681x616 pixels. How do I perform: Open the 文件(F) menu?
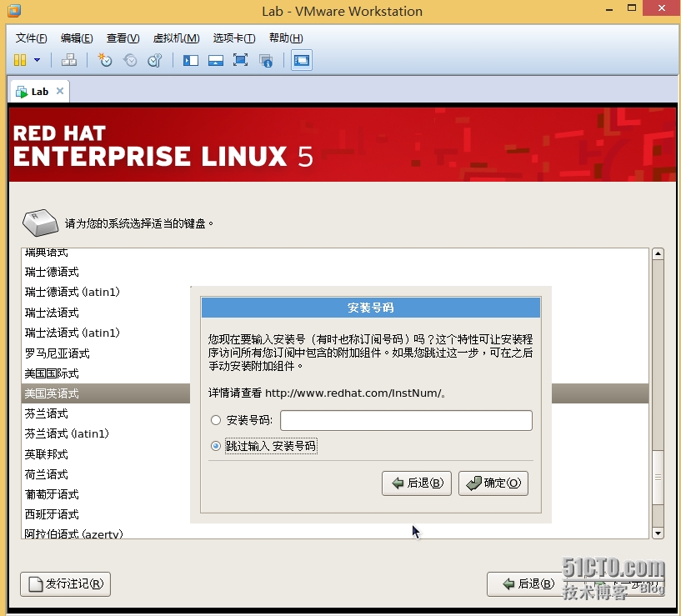pyautogui.click(x=32, y=38)
